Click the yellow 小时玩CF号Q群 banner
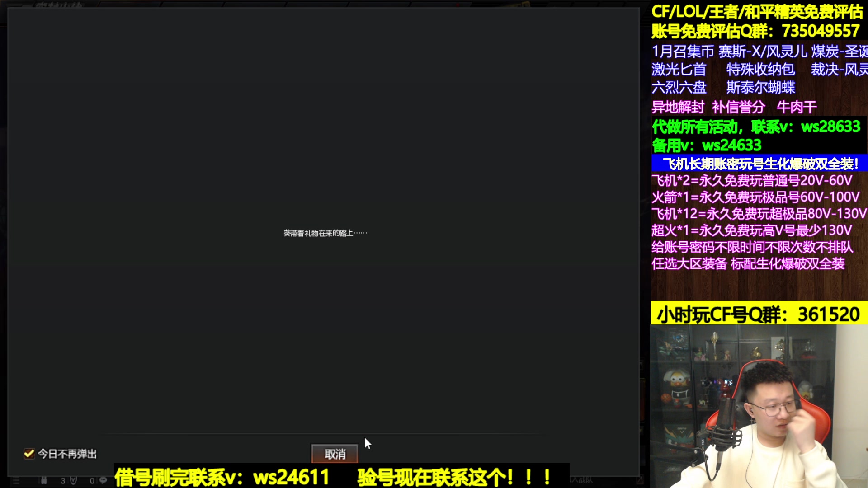The height and width of the screenshot is (488, 868). tap(759, 314)
